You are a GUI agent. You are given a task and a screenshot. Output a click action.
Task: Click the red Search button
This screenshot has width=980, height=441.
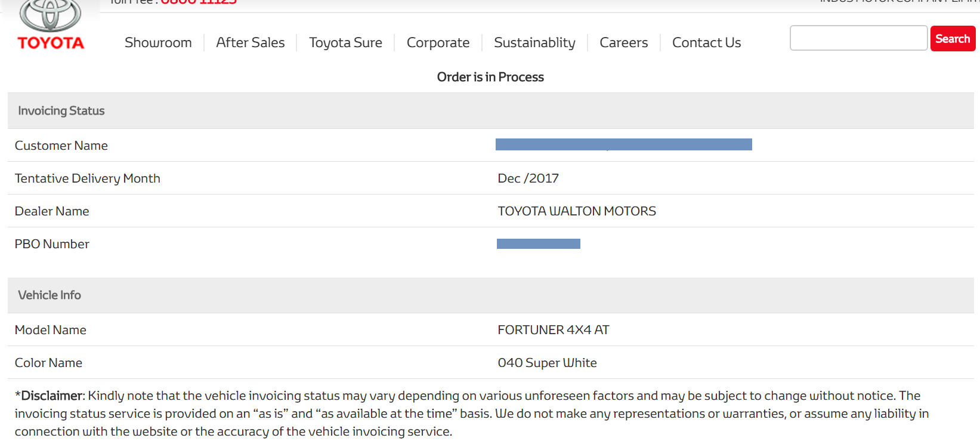pos(953,39)
